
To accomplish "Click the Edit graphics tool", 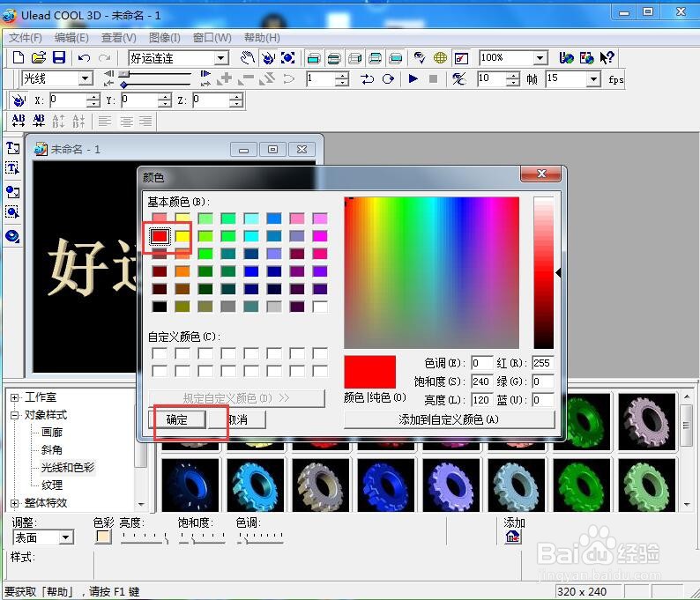I will point(12,212).
